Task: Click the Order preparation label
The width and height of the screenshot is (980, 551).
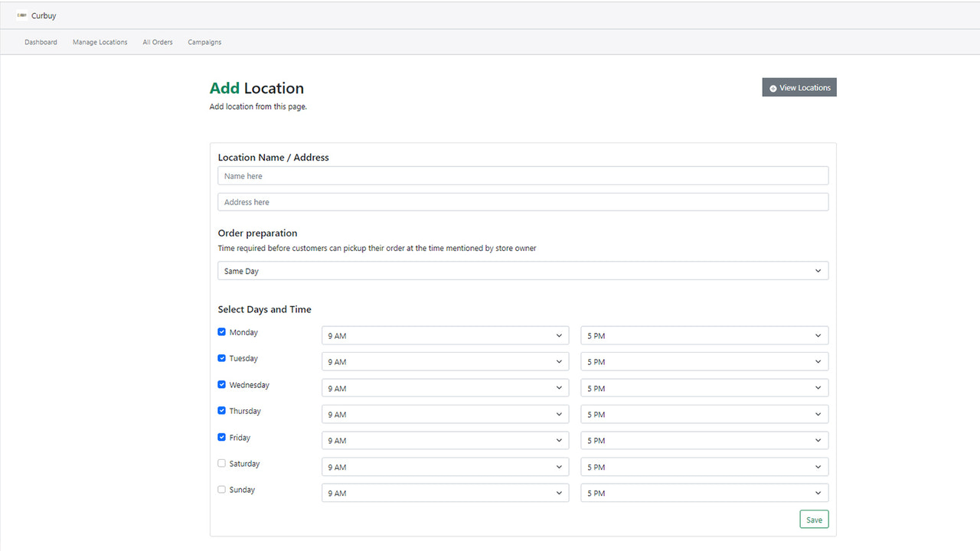Action: [x=257, y=233]
